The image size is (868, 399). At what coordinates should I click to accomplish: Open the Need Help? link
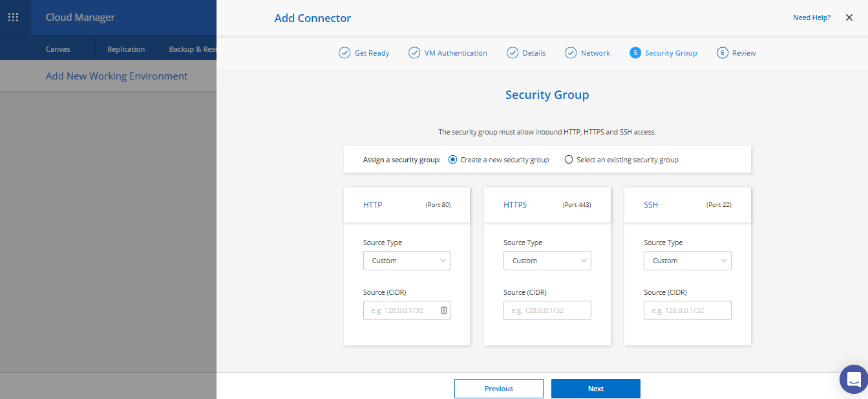click(x=811, y=18)
